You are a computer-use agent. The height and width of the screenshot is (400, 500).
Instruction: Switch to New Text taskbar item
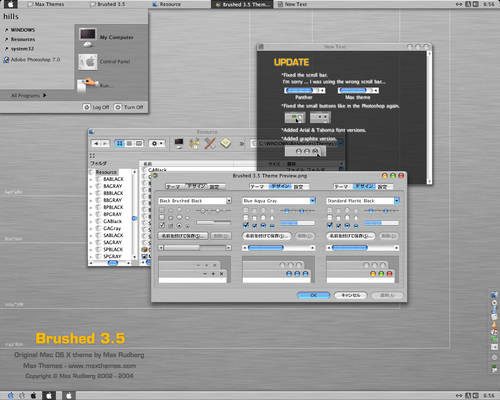(293, 4)
